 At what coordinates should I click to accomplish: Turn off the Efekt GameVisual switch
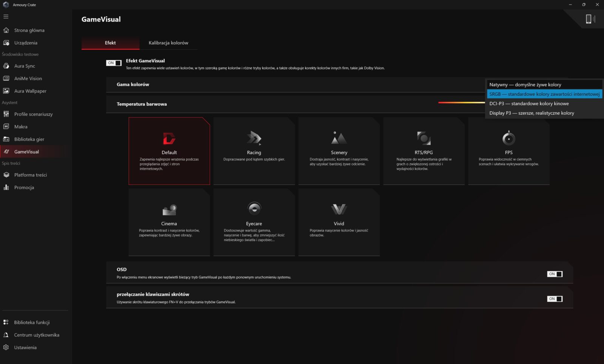coord(114,63)
